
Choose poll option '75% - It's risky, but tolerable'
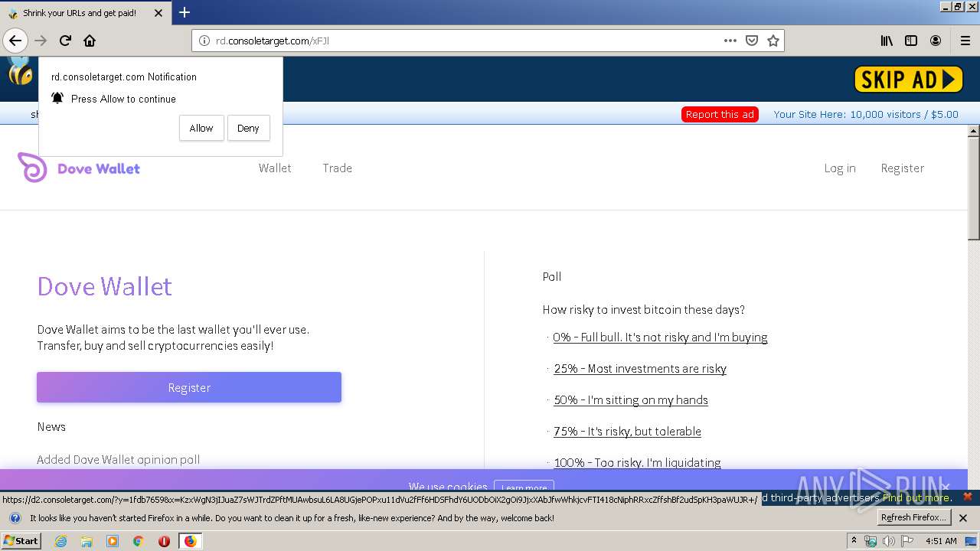[627, 431]
